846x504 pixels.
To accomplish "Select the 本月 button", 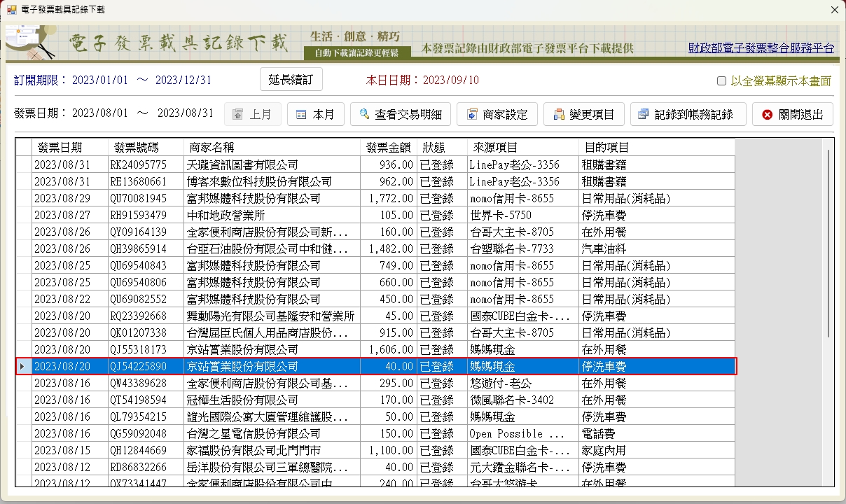I will [316, 114].
